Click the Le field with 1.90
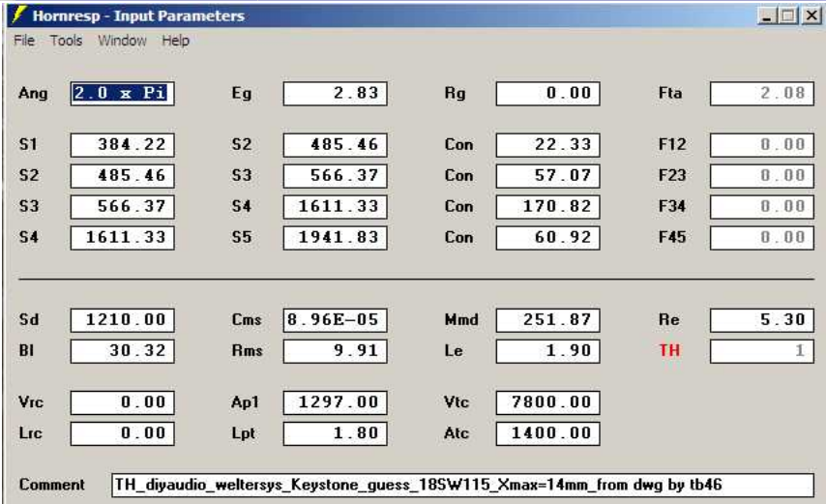This screenshot has height=504, width=826. 547,351
